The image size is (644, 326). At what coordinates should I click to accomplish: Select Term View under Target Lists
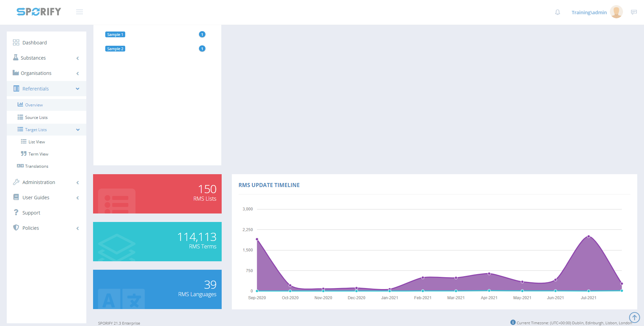tap(38, 154)
